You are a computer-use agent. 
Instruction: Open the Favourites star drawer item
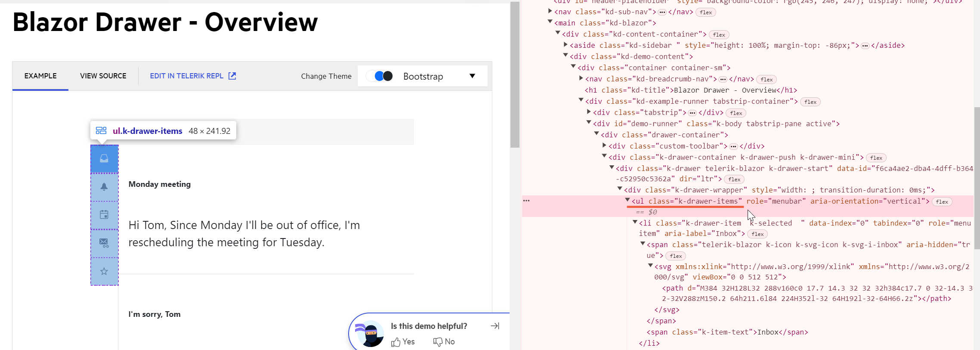coord(104,271)
